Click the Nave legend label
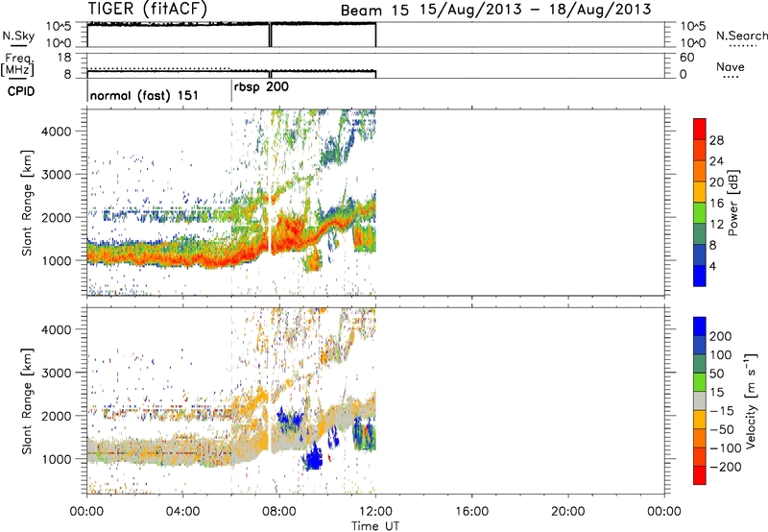Viewport: 768px width, 532px height. point(731,66)
